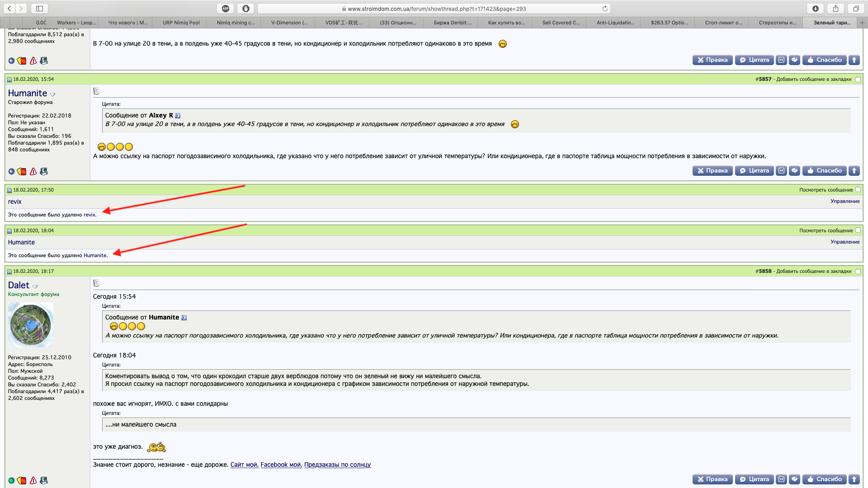Expand the Humanite username dropdown arrow
Screen dimensions: 868x488
point(52,94)
